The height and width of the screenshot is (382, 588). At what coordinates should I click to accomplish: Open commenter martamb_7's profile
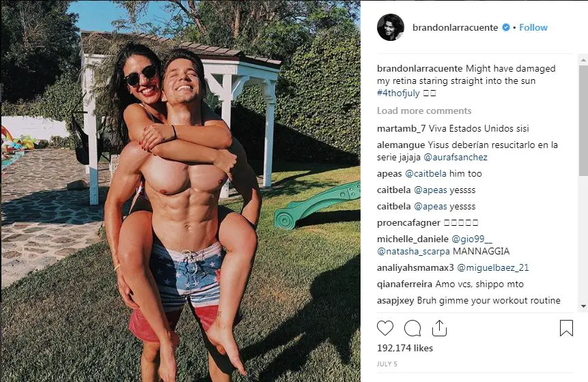point(402,129)
